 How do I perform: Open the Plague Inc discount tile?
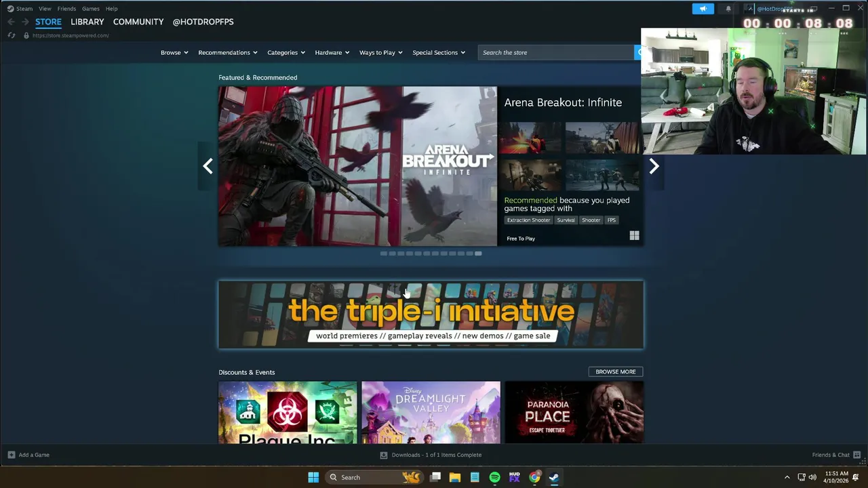tap(288, 412)
